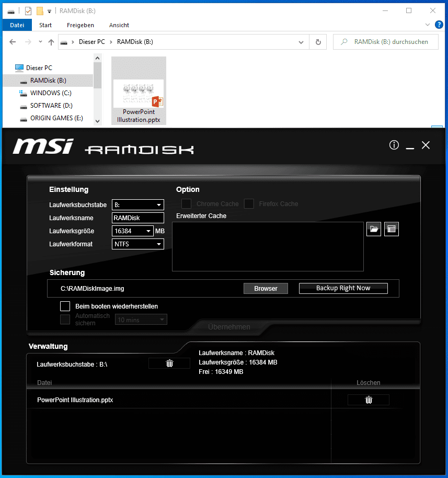Screen dimensions: 448x478
Task: Select ORIGIN GAMES (E:) in navigation tree
Action: [56, 118]
